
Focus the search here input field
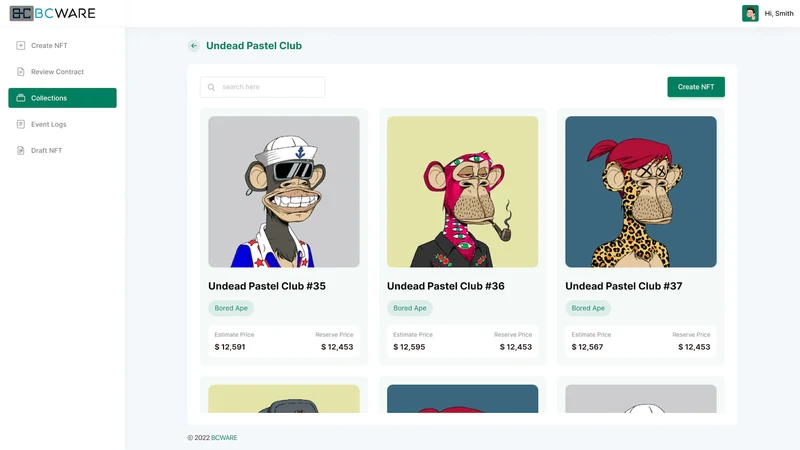click(262, 87)
